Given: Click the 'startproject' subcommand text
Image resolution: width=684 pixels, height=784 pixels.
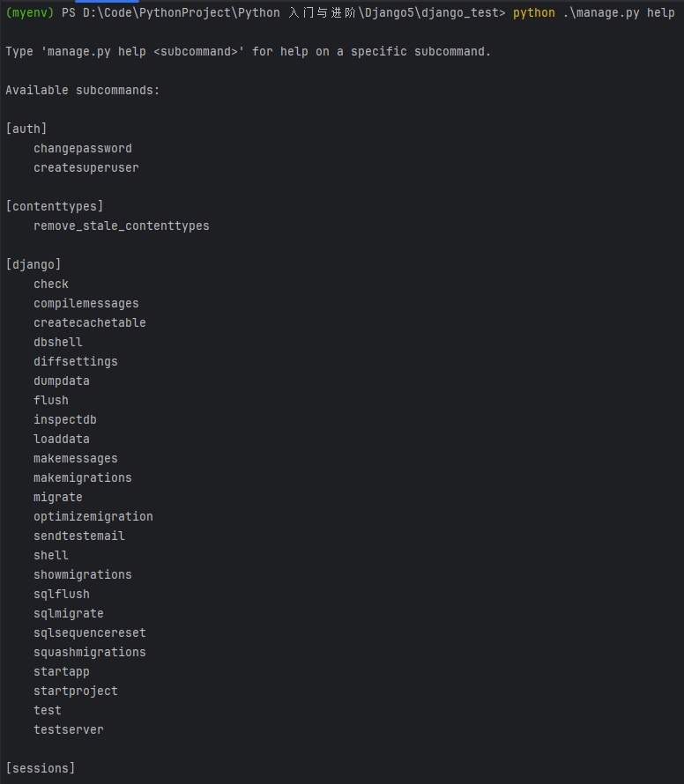Looking at the screenshot, I should pos(76,692).
